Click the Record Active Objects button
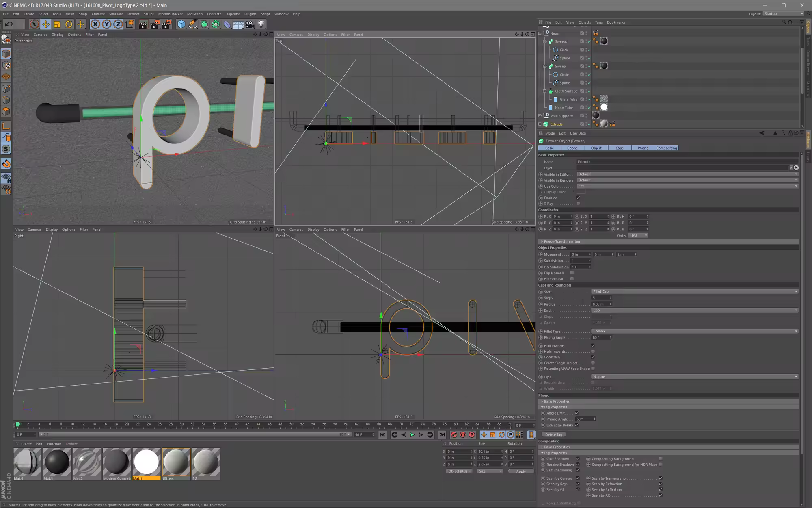Viewport: 812px width, 508px height. pos(454,435)
